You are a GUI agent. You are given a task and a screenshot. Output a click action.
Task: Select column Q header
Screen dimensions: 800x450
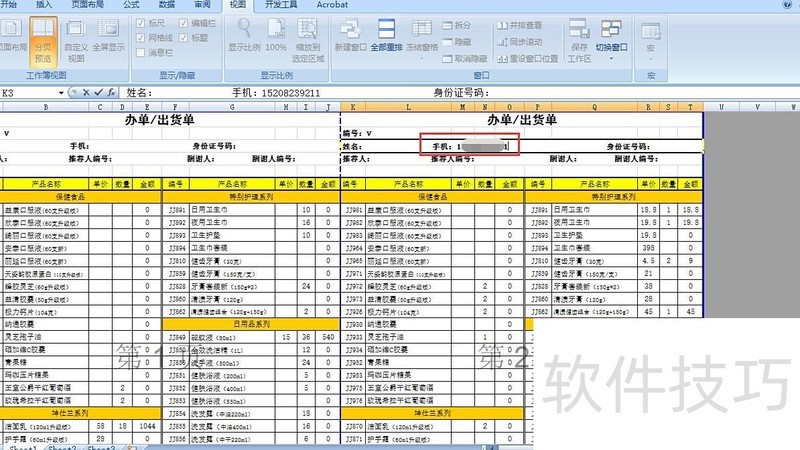click(x=594, y=107)
